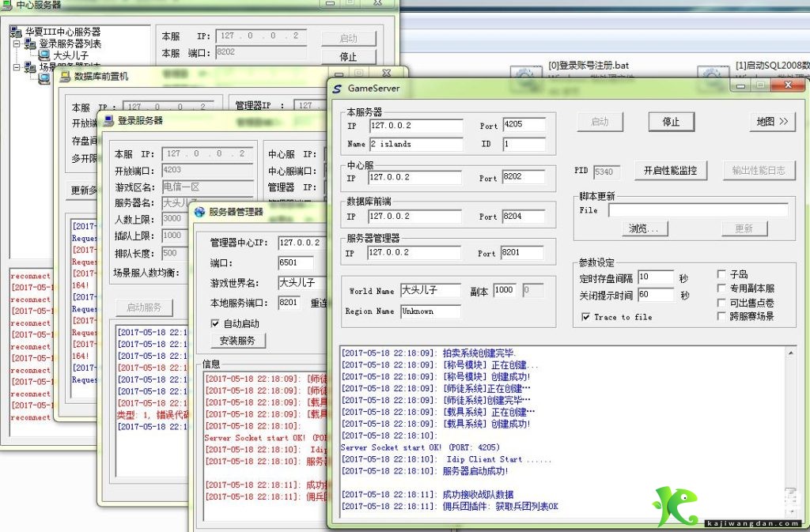
Task: Expand the 地图 >> panel button
Action: (772, 122)
